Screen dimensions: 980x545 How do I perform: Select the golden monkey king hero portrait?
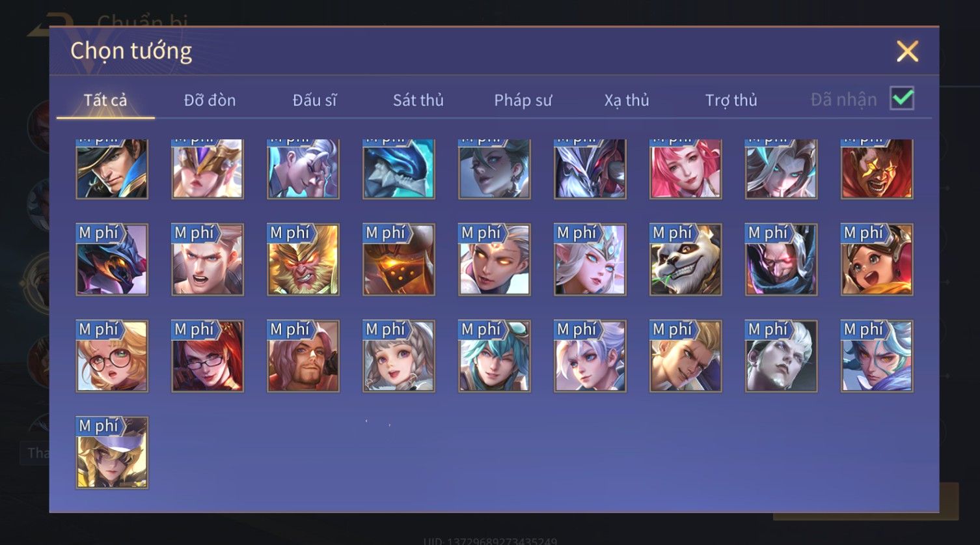[303, 260]
